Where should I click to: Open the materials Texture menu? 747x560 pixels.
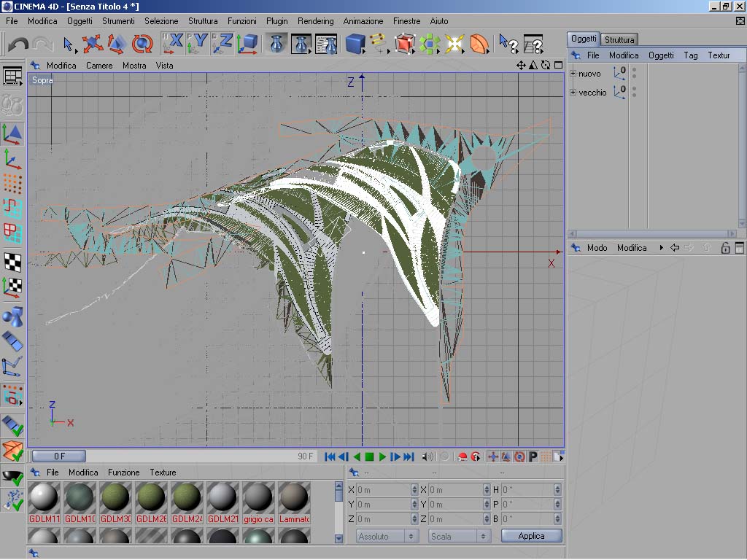pos(163,472)
